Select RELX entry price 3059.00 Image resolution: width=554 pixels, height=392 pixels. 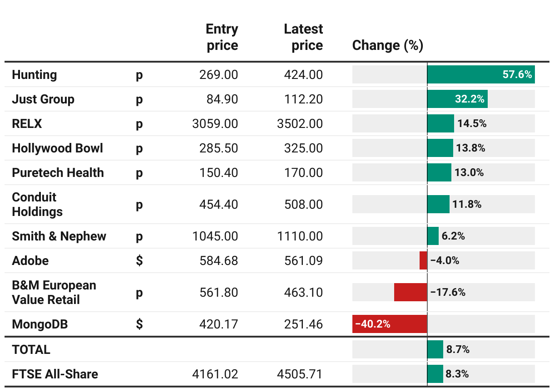point(215,124)
